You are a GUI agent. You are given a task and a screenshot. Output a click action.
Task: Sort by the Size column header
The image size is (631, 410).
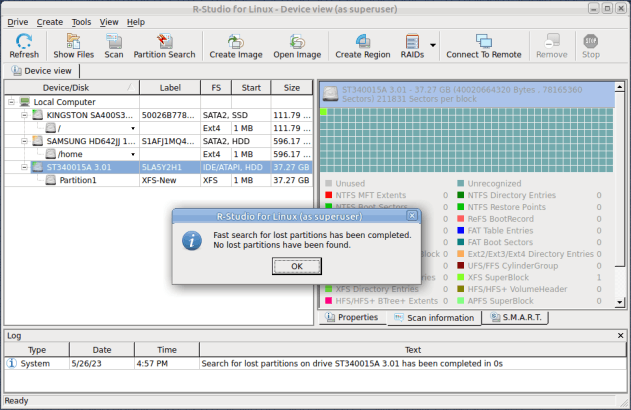tap(292, 87)
